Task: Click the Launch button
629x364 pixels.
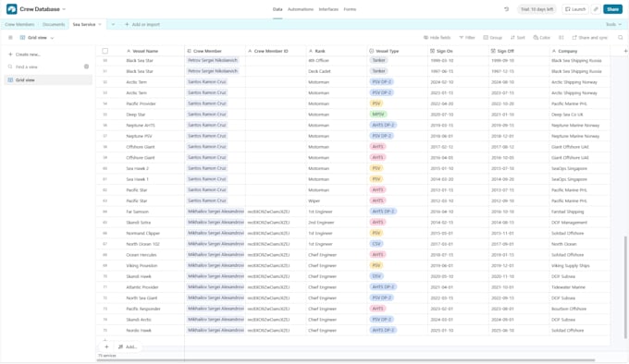Action: click(575, 9)
